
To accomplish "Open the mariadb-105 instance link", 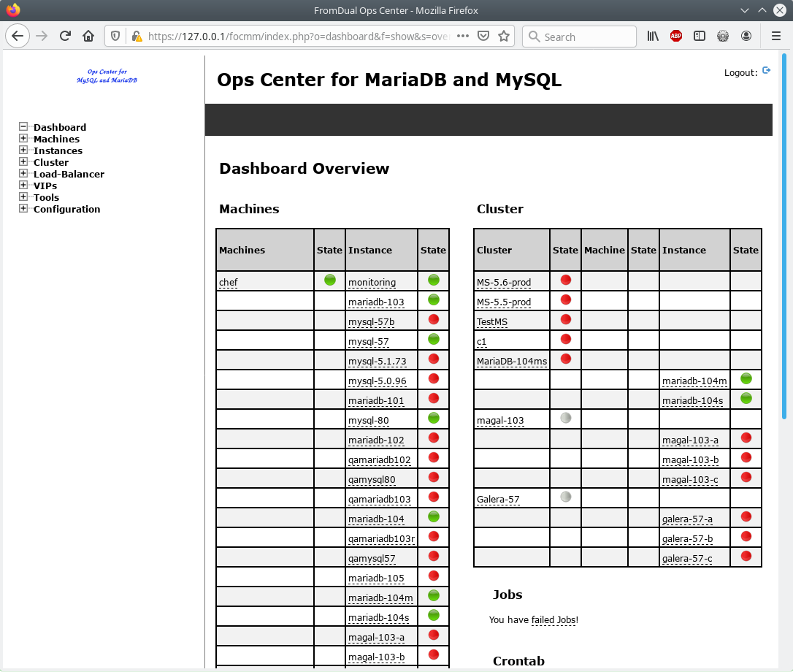I will tap(376, 579).
